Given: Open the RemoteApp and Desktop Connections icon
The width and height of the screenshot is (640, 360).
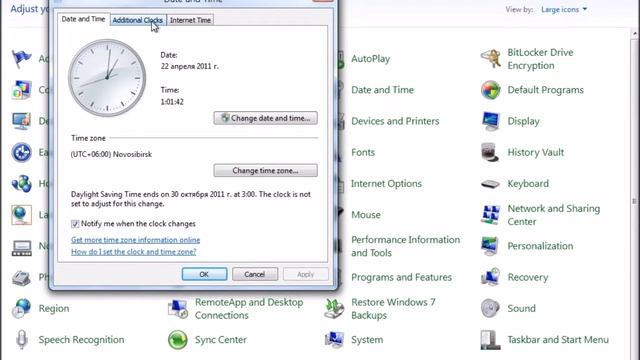Looking at the screenshot, I should pos(178,309).
